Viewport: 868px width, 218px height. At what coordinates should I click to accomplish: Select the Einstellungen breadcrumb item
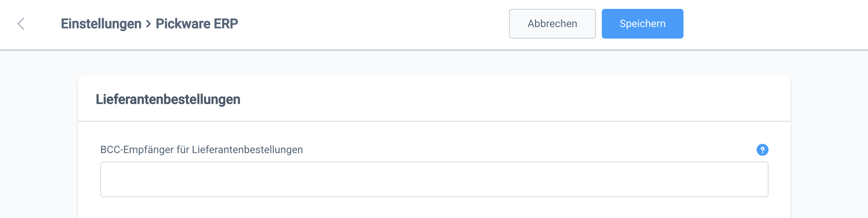tap(101, 24)
